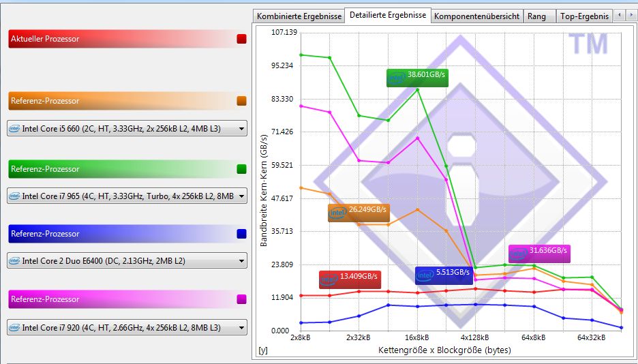This screenshot has height=364, width=638.
Task: Click the [y] axis toggle label
Action: (x=263, y=350)
